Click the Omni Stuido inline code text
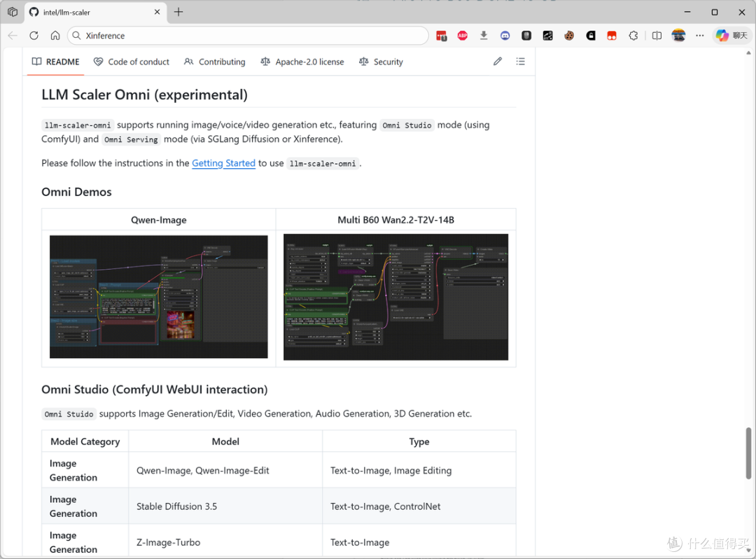The width and height of the screenshot is (756, 559). 69,414
